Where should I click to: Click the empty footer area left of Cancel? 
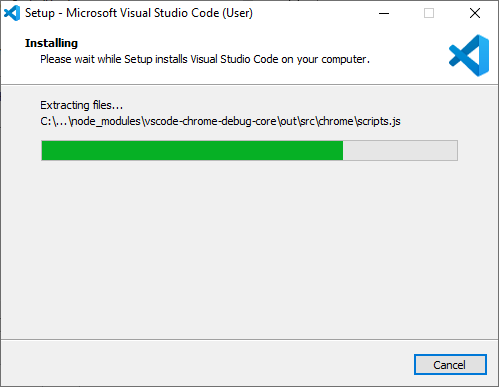coord(207,363)
